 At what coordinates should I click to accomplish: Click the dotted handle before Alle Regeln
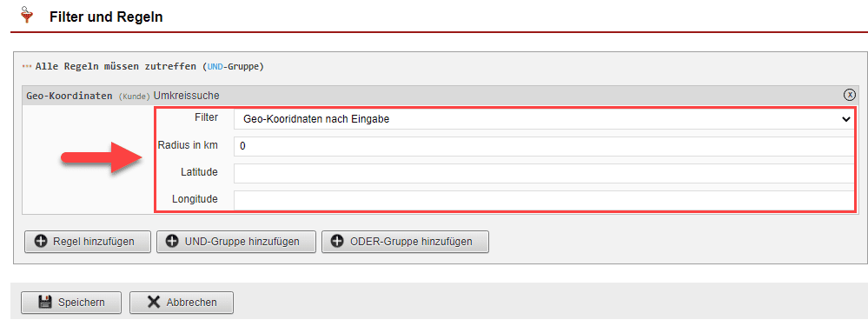(27, 66)
